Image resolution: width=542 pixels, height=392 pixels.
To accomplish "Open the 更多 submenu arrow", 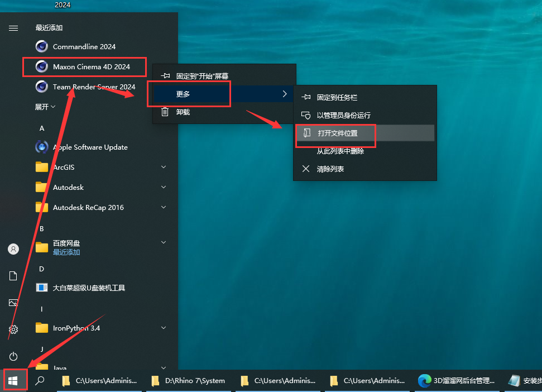I will (285, 94).
